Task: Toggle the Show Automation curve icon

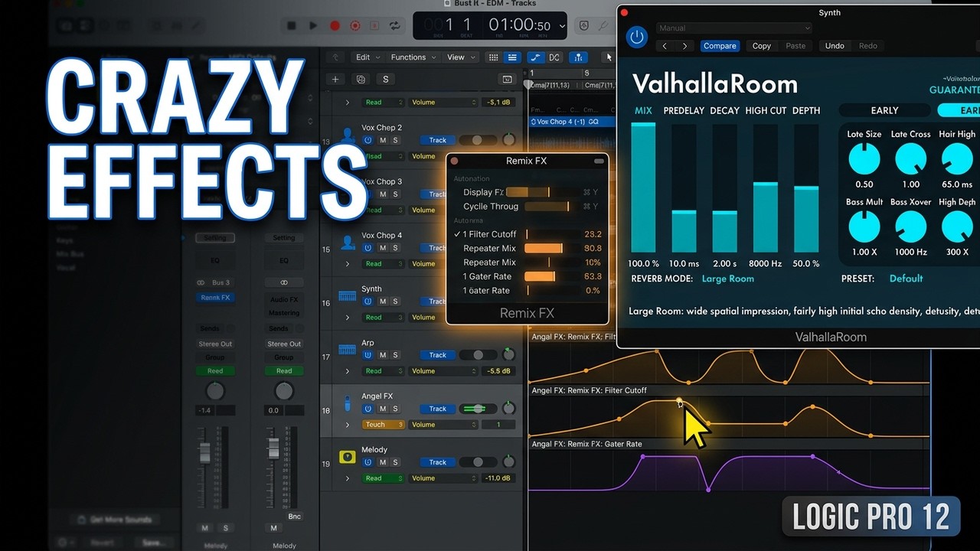Action: [535, 57]
